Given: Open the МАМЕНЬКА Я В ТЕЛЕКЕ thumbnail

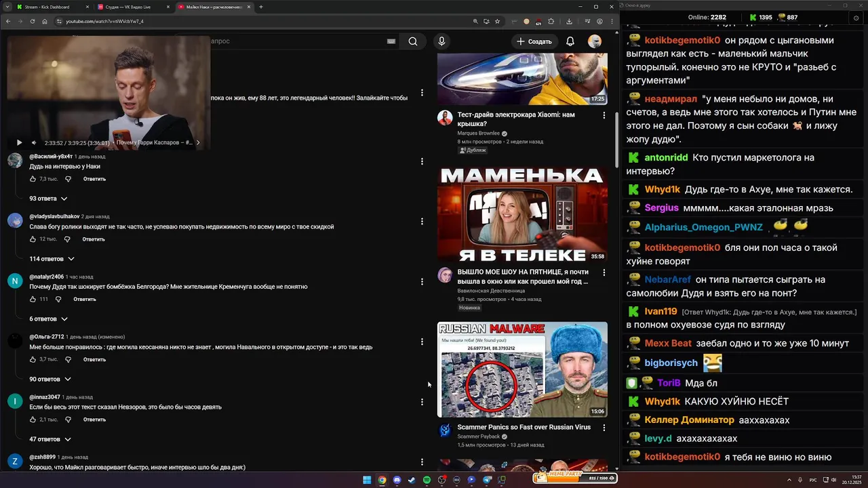Looking at the screenshot, I should click(522, 214).
